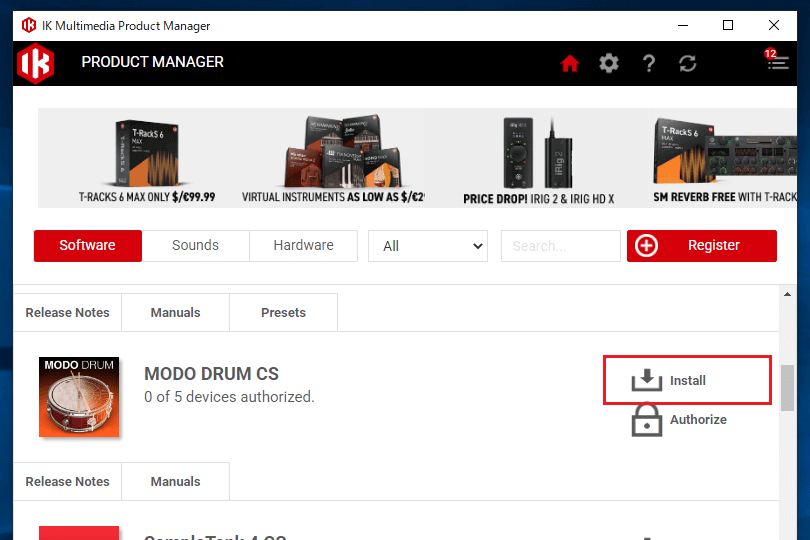Click the Authorize label for MODO DRUM CS

click(x=698, y=420)
